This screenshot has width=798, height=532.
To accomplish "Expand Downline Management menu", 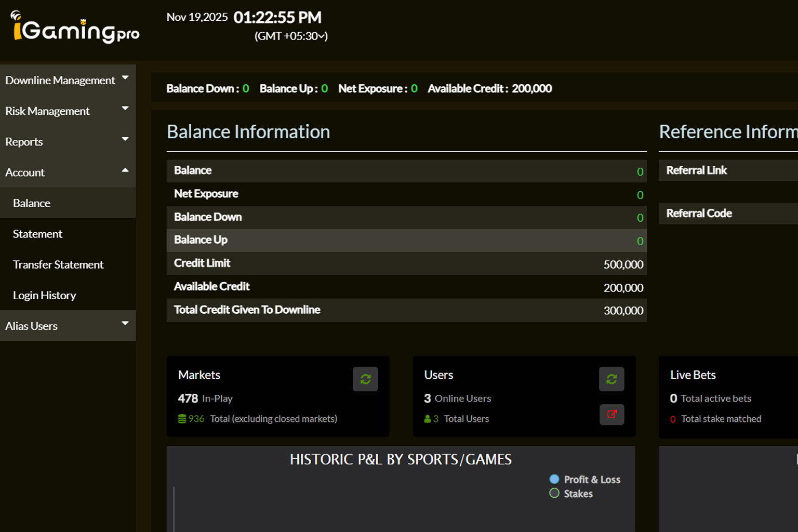I will point(68,80).
